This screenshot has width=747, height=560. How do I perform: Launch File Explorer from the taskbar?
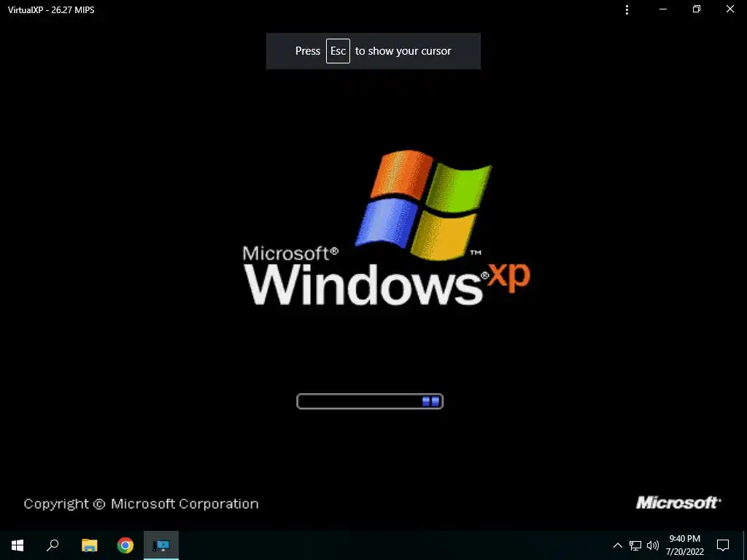click(x=89, y=545)
